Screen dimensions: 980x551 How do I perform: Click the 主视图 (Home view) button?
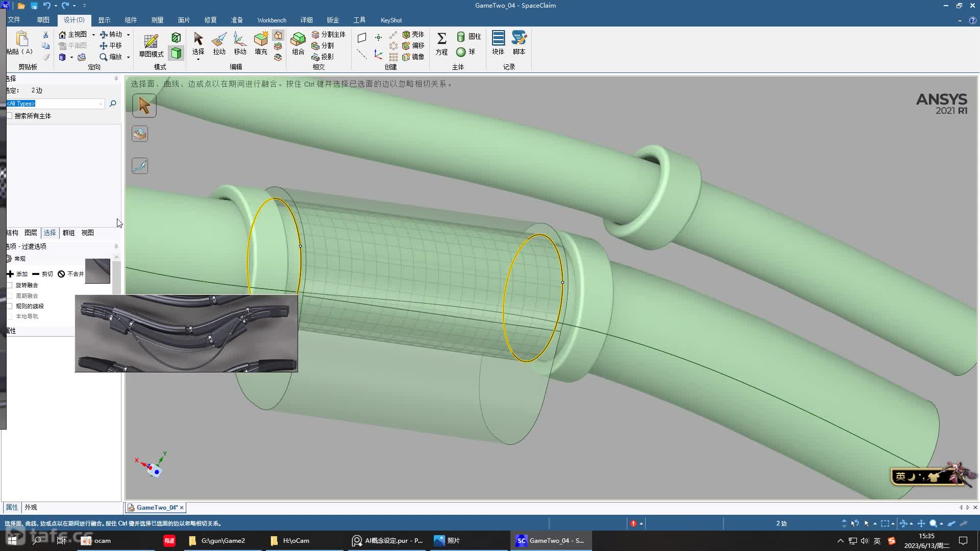pyautogui.click(x=72, y=34)
